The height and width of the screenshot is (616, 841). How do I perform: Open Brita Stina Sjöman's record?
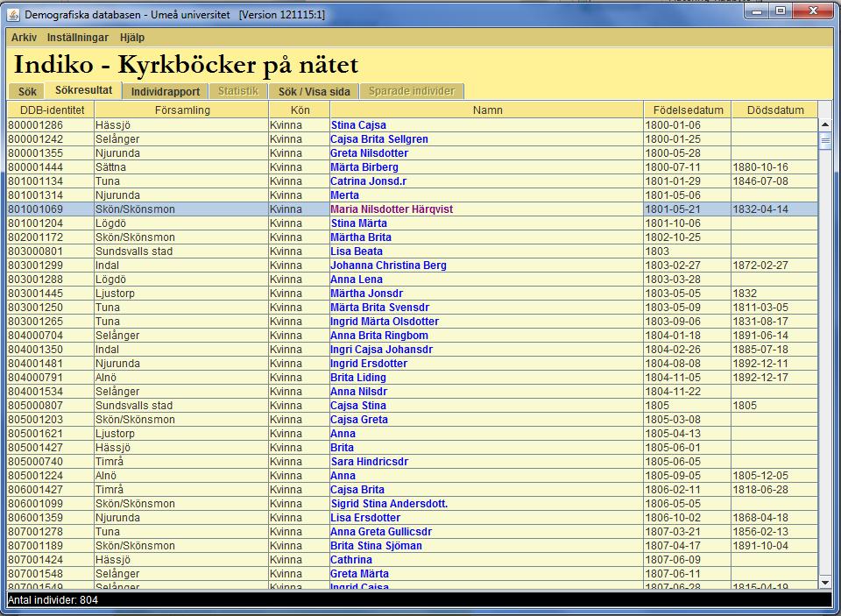(377, 545)
